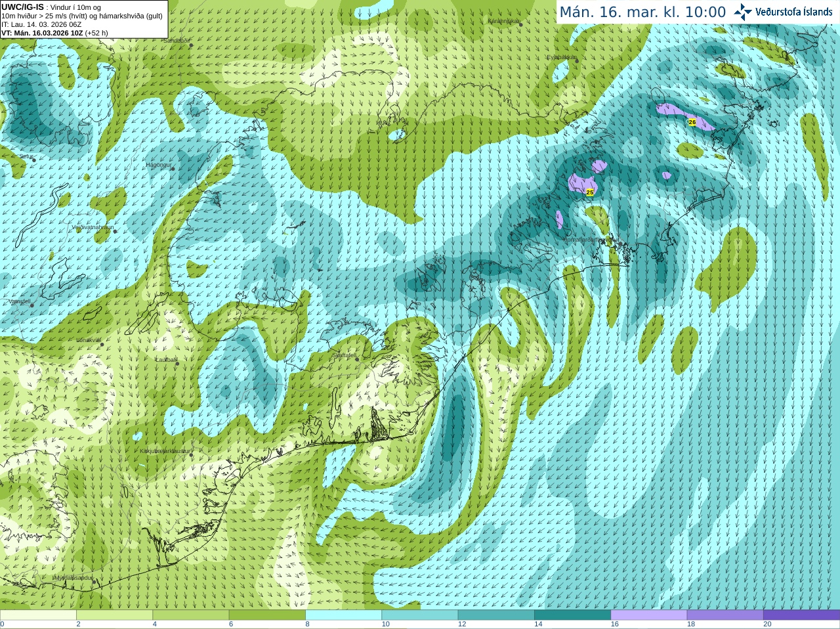Click the Eyjabakkar station label

pos(562,57)
